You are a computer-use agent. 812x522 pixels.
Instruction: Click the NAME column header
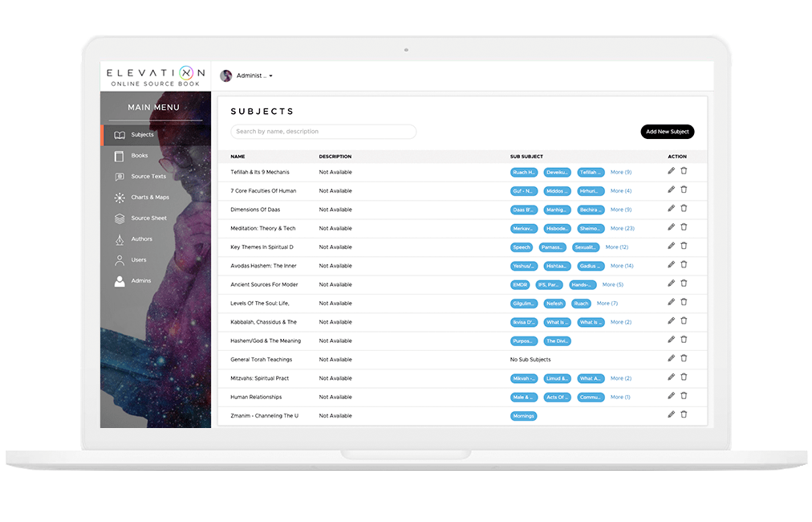click(238, 157)
